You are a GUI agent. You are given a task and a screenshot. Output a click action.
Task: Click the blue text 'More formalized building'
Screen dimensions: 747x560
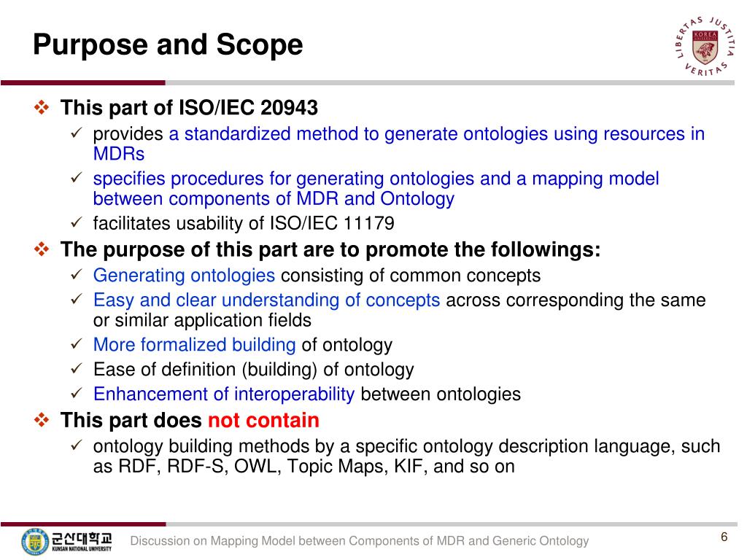pyautogui.click(x=194, y=345)
